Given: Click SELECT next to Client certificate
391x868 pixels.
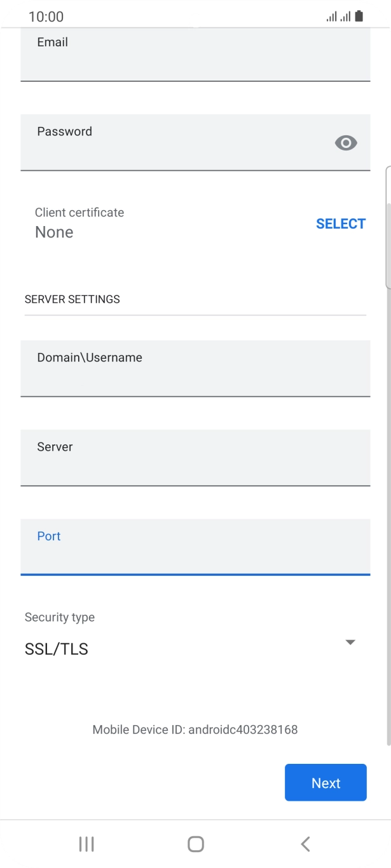Looking at the screenshot, I should click(x=341, y=224).
